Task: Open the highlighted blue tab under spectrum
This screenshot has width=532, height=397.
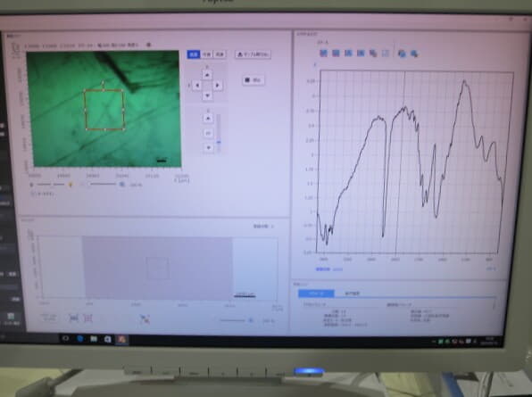Action: coord(316,294)
